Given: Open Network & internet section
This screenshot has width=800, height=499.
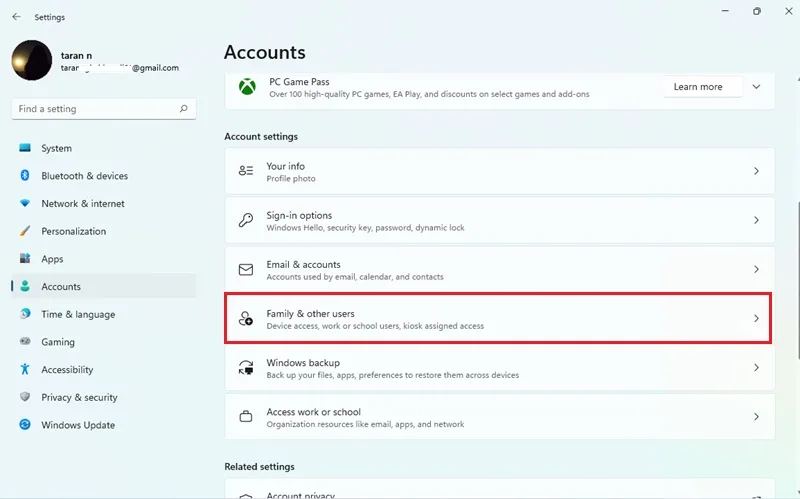Looking at the screenshot, I should [104, 203].
